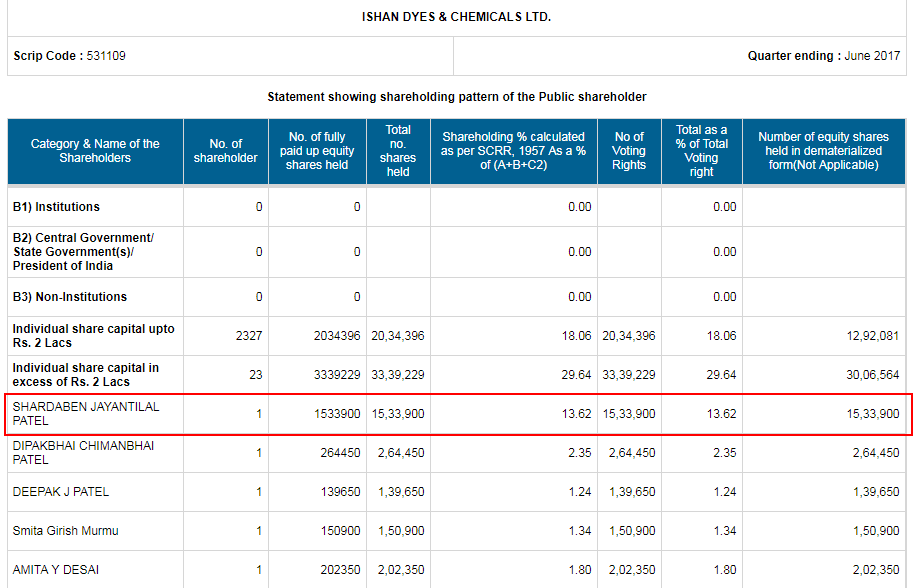
Task: Click the fully paid shares value 264450
Action: 340,453
